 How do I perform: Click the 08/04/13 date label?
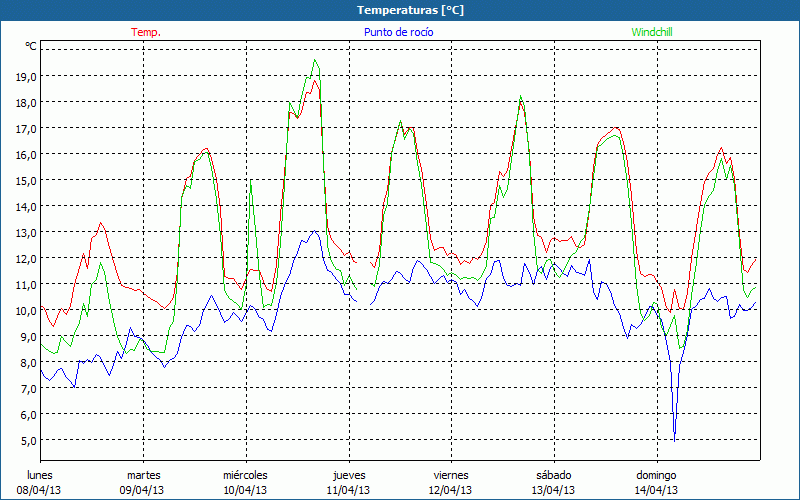coord(40,490)
